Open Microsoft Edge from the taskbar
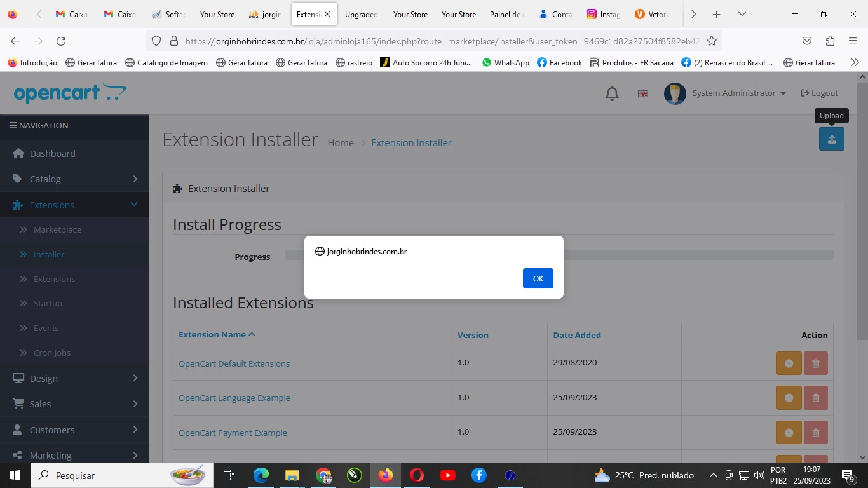 [x=261, y=475]
